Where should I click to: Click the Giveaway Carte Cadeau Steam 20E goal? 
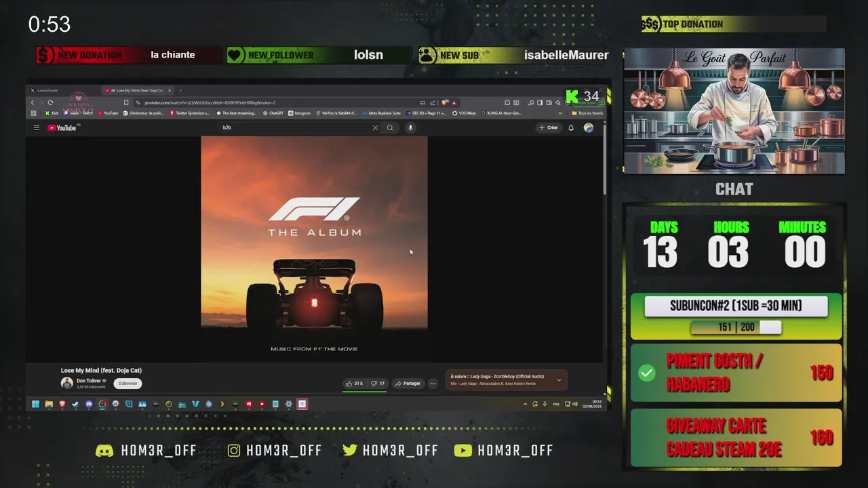[736, 438]
